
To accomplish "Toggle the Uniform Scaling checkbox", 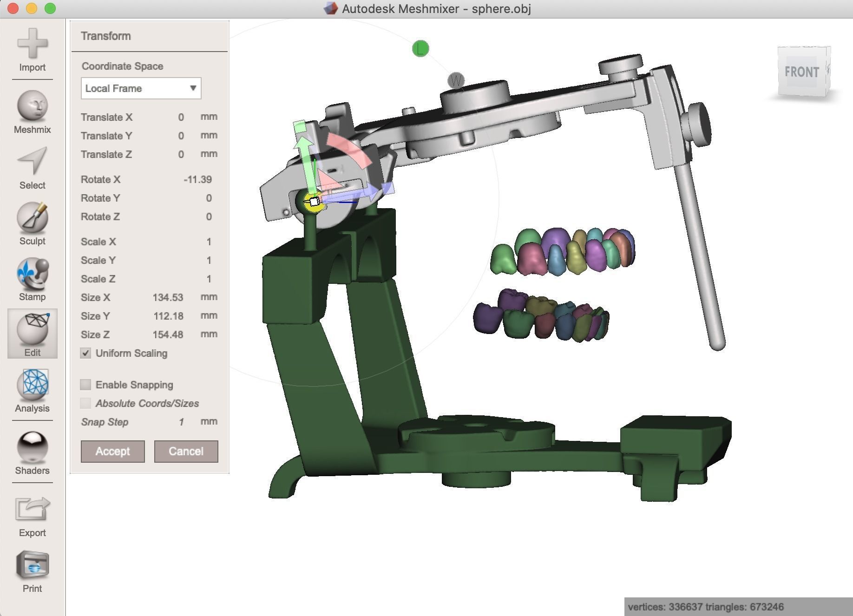I will click(85, 353).
